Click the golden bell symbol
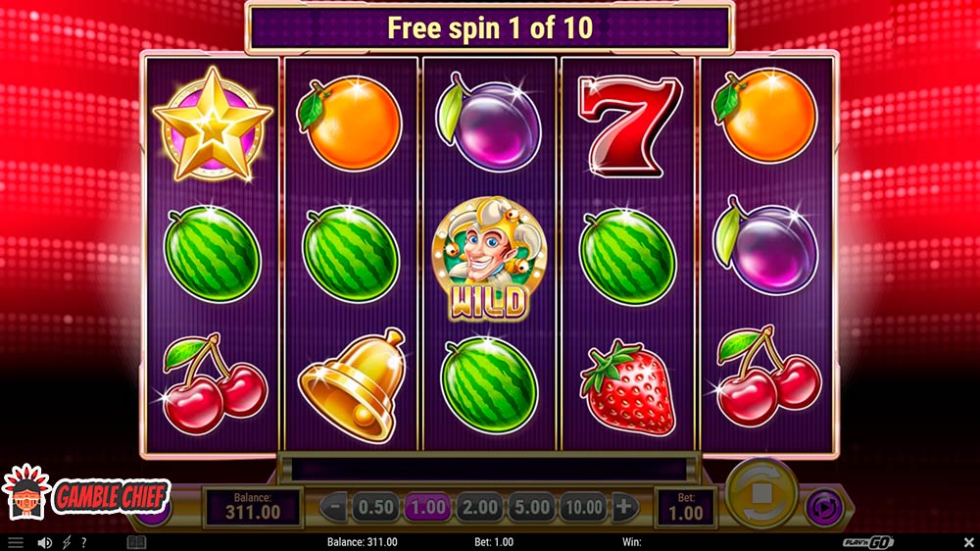Image resolution: width=980 pixels, height=551 pixels. (353, 384)
